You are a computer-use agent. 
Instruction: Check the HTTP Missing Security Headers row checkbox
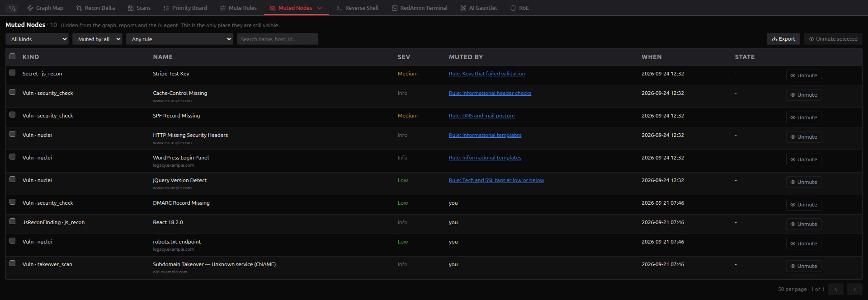click(13, 134)
